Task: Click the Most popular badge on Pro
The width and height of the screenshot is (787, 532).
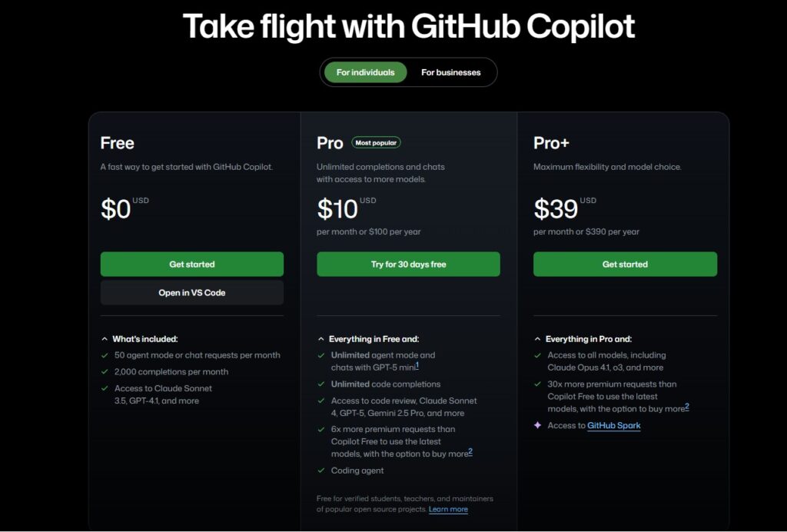Action: [x=376, y=142]
